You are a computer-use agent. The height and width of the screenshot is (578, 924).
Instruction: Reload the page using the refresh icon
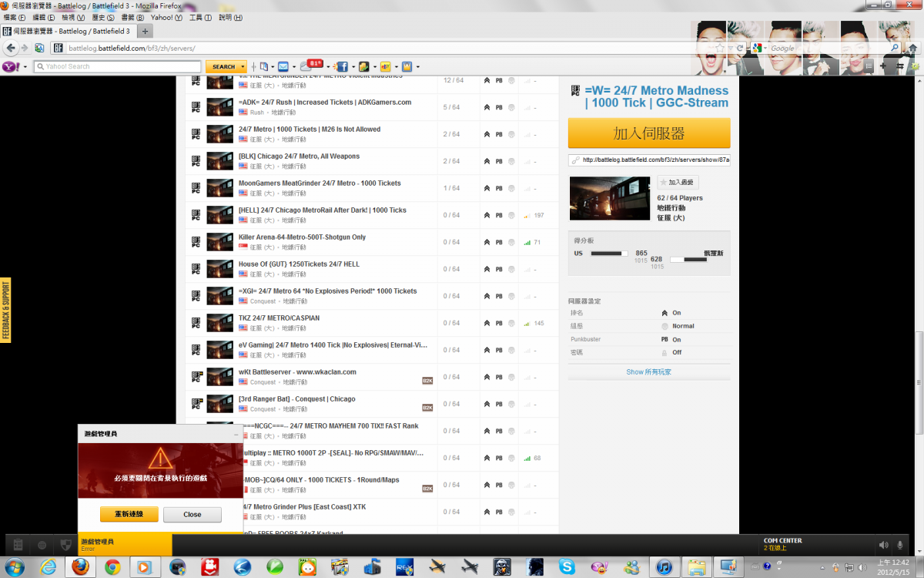(740, 48)
